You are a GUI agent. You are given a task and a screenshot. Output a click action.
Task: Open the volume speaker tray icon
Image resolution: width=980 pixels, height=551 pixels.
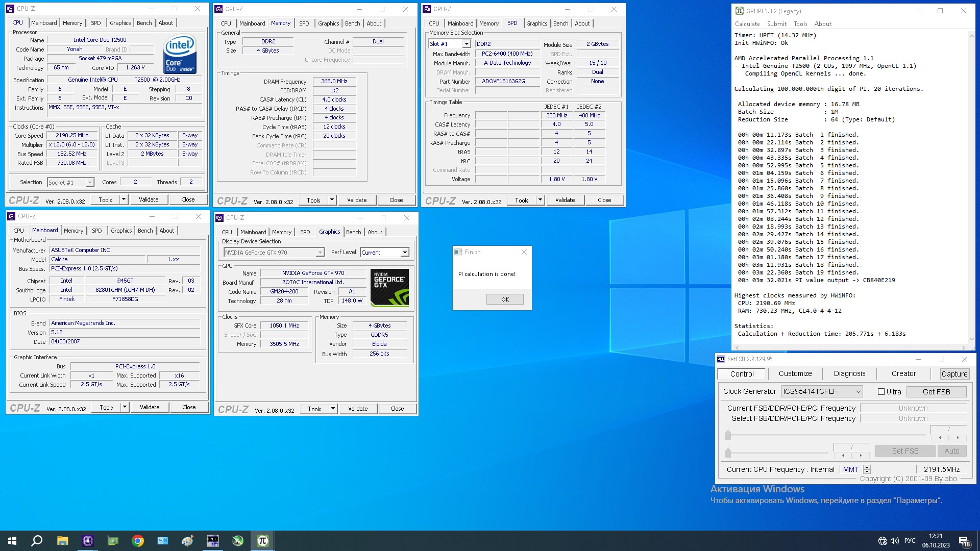(x=895, y=541)
